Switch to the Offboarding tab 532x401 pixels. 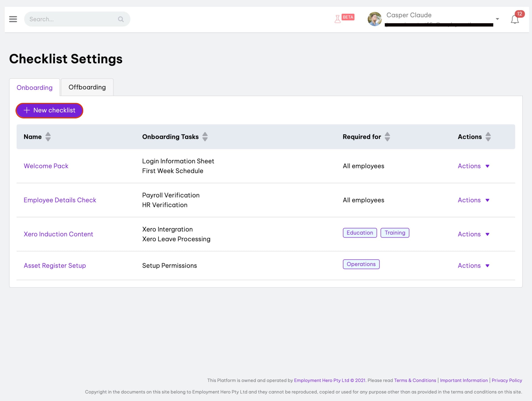pyautogui.click(x=87, y=87)
